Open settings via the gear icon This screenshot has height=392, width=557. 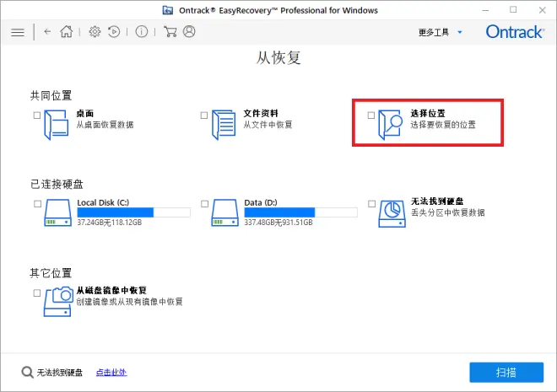pyautogui.click(x=95, y=32)
